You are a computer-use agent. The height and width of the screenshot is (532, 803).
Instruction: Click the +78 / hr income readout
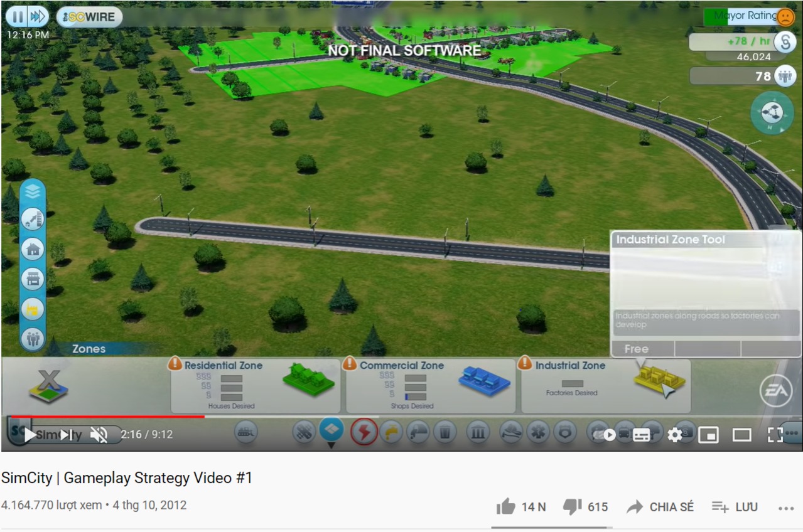pos(749,41)
